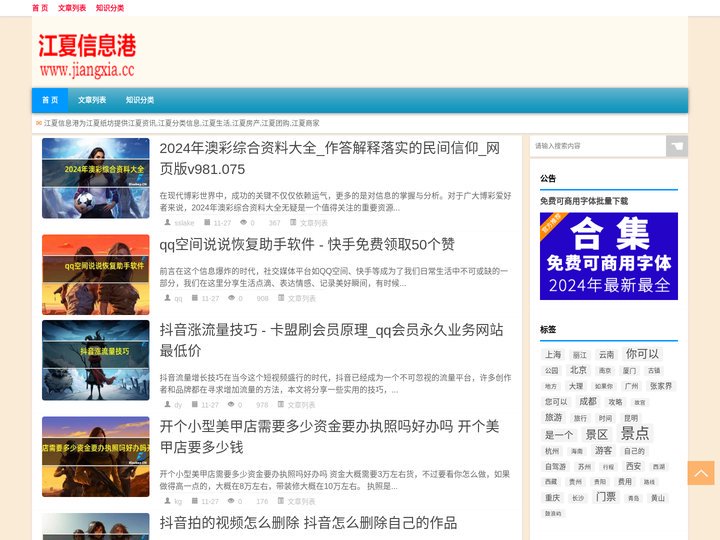Viewport: 720px width, 540px height.
Task: Select the 自驾游 tag
Action: (x=556, y=467)
